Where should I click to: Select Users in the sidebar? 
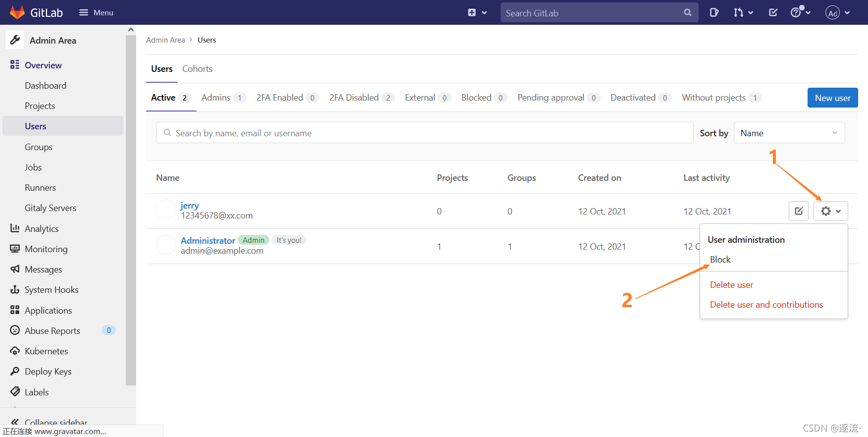click(x=63, y=126)
